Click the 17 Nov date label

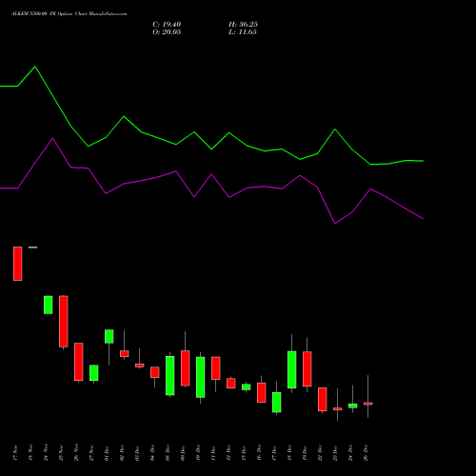[x=15, y=453]
